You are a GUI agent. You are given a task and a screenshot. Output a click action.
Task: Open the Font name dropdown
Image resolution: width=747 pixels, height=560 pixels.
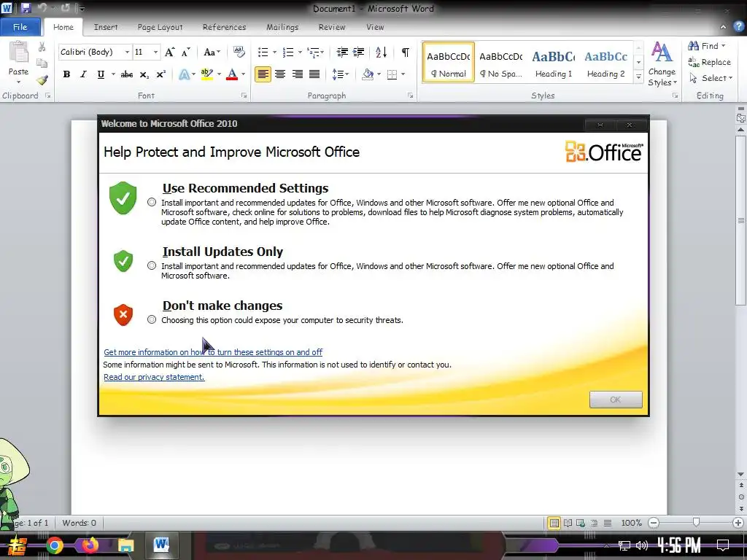click(x=127, y=52)
